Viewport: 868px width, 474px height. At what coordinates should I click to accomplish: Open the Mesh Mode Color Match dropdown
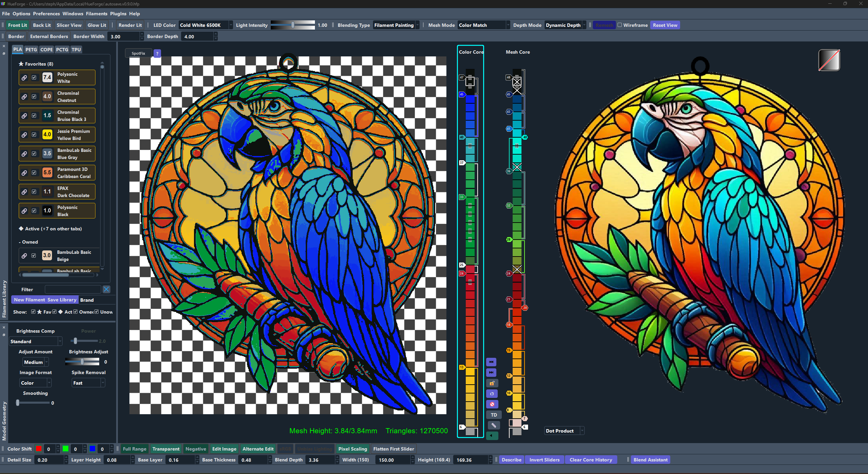click(x=484, y=25)
